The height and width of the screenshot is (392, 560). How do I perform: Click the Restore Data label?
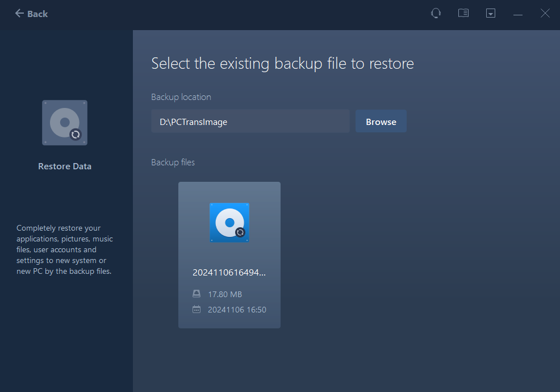(65, 166)
